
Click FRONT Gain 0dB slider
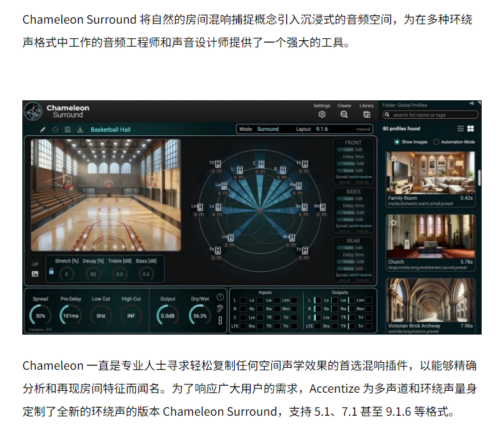point(350,149)
